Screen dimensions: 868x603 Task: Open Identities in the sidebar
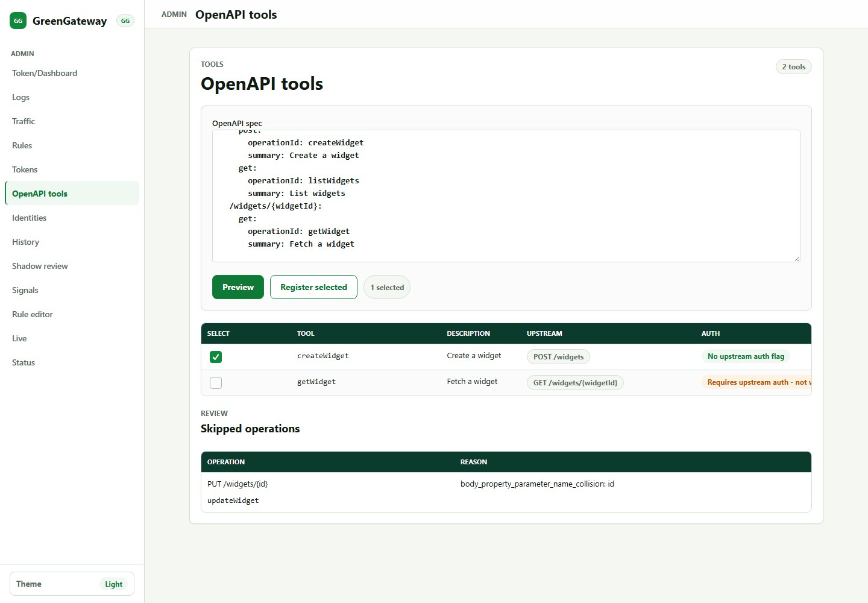pos(72,218)
